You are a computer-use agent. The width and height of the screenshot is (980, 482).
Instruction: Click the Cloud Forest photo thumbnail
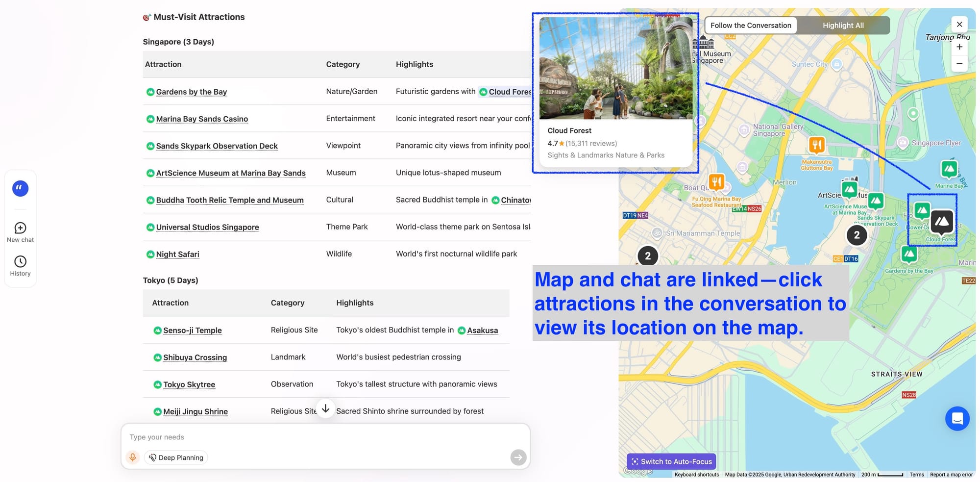[615, 69]
